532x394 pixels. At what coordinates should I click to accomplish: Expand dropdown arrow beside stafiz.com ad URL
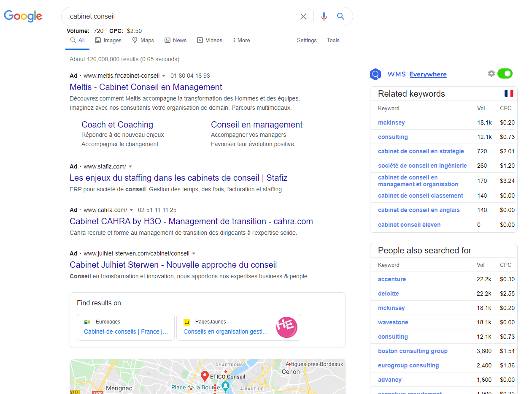[x=130, y=167]
